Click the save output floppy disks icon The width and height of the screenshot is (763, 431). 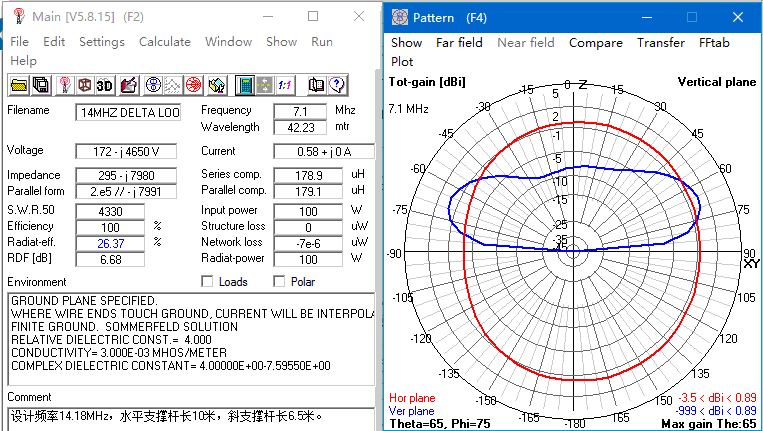click(41, 85)
